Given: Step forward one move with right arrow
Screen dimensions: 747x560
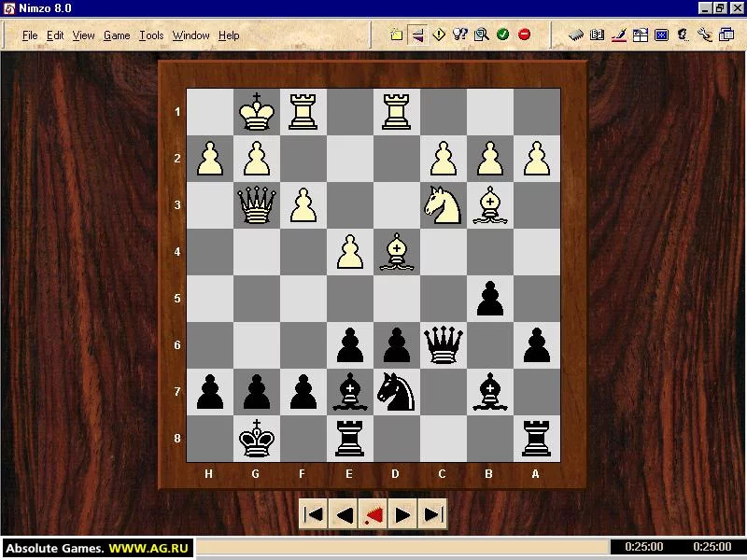Looking at the screenshot, I should point(402,514).
